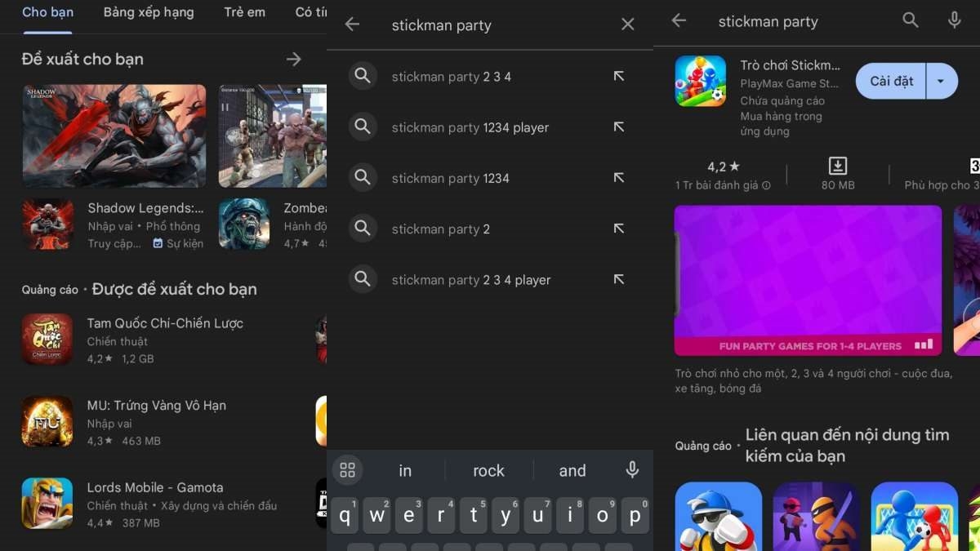This screenshot has width=980, height=551.
Task: Open Lords Mobile - Gamota icon
Action: pyautogui.click(x=47, y=504)
